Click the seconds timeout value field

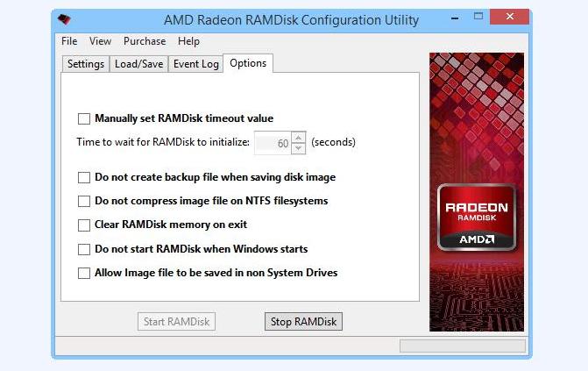tap(273, 143)
